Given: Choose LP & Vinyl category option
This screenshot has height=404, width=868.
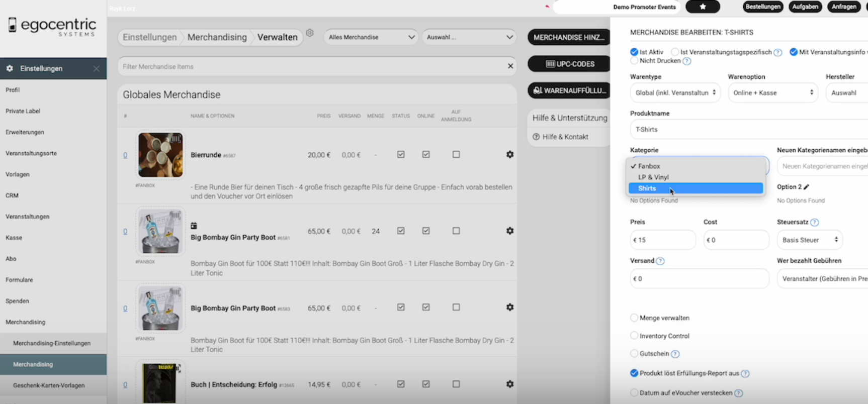Looking at the screenshot, I should coord(653,177).
